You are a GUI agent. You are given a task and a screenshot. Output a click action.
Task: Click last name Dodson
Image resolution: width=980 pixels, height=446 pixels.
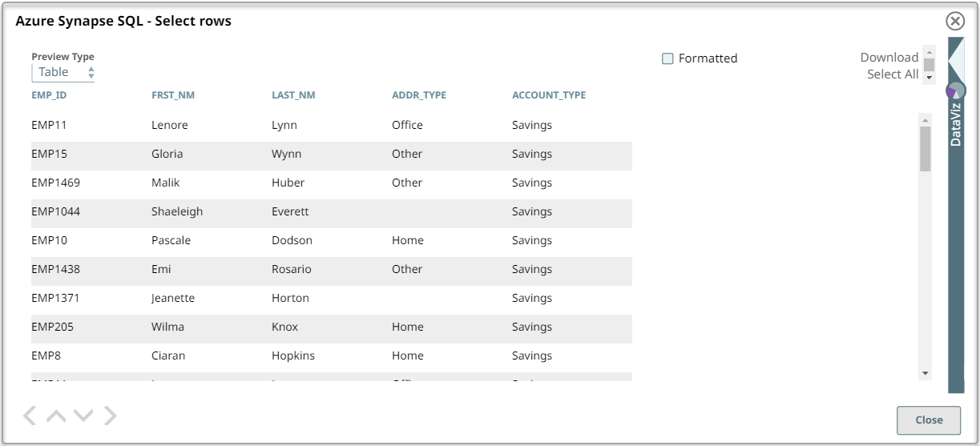tap(292, 240)
